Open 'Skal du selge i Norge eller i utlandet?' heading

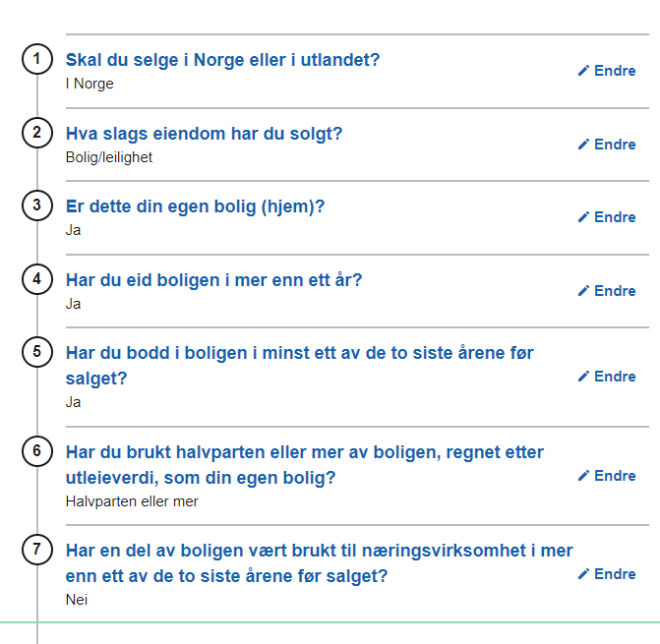click(x=222, y=60)
